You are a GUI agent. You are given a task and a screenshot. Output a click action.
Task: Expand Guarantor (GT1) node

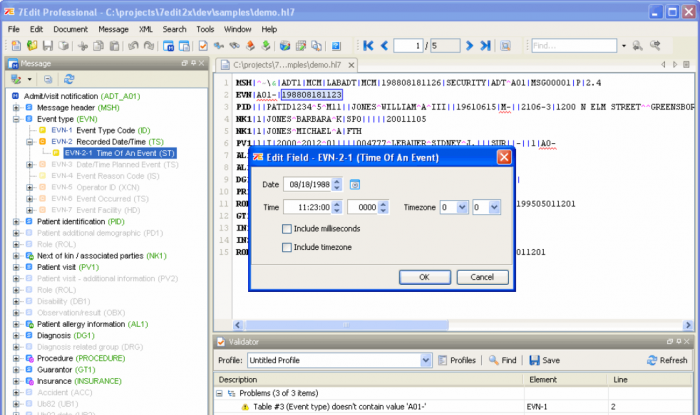pos(16,369)
